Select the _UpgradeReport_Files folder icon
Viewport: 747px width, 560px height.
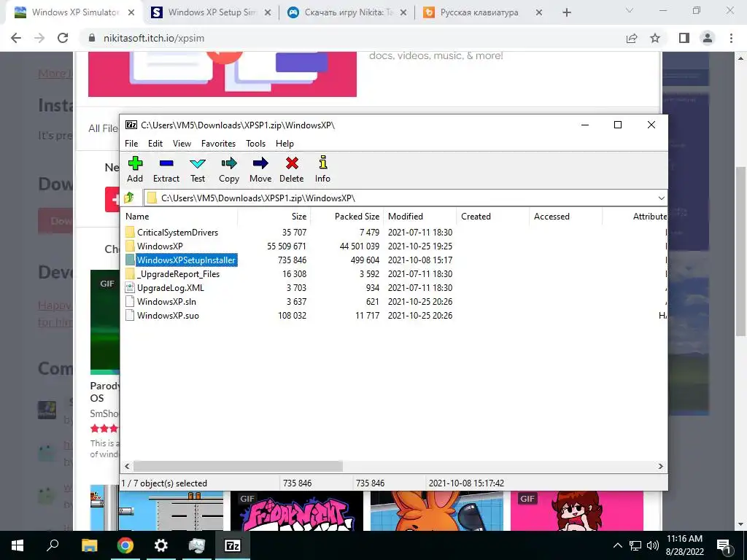[x=130, y=274]
